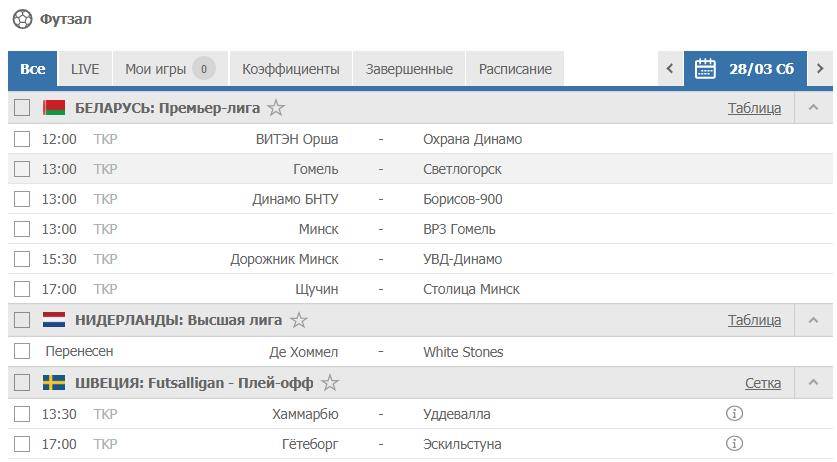Collapse the Netherlands Высшая лига section
Image resolution: width=837 pixels, height=462 pixels.
[x=813, y=321]
